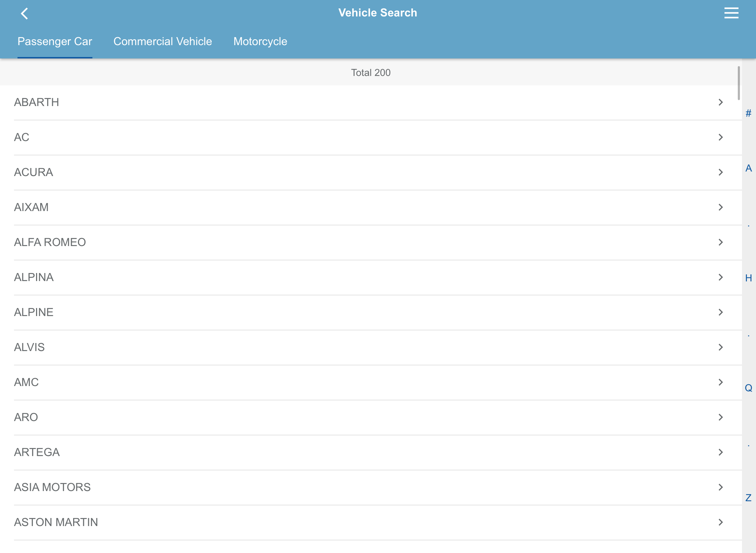The image size is (756, 553).
Task: Open ARO row chevron
Action: (x=720, y=417)
